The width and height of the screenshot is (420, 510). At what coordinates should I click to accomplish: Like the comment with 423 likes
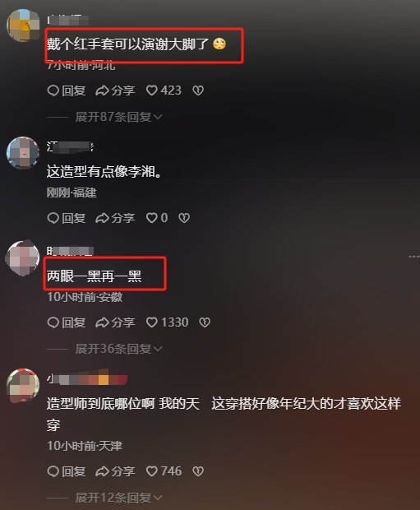tap(164, 90)
